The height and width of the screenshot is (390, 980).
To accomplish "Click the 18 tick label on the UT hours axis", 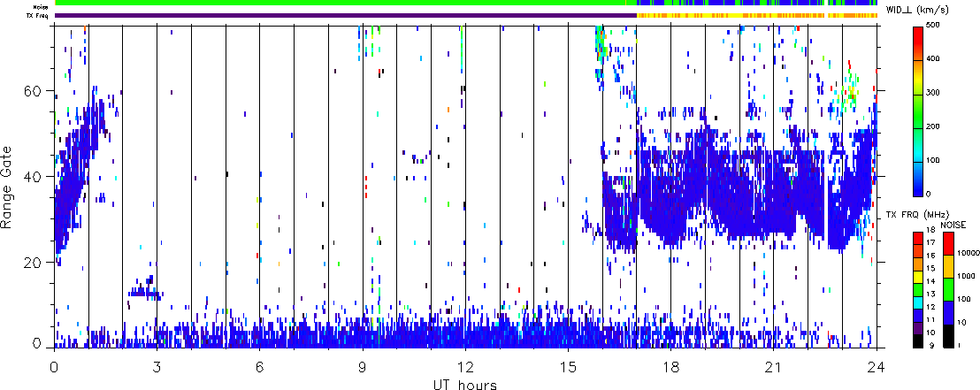I will click(670, 365).
